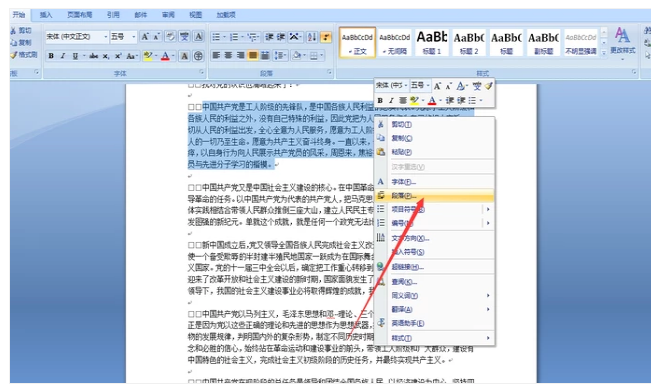Click the red font color (A) button in ribbon
The height and width of the screenshot is (385, 651).
tap(165, 56)
